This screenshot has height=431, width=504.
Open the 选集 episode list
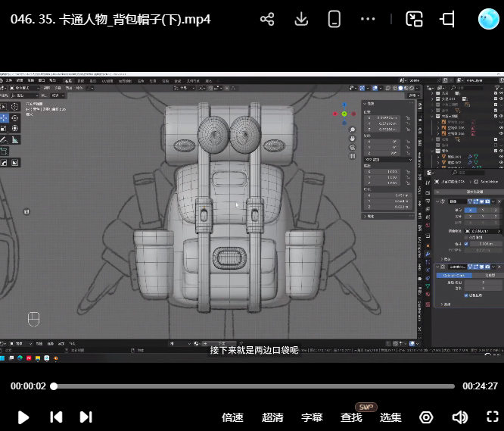[x=390, y=417]
